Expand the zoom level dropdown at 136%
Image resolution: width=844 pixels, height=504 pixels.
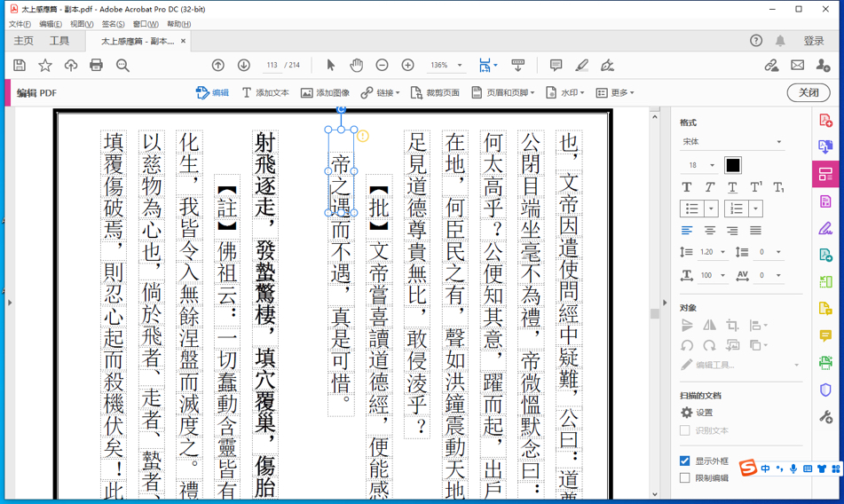click(x=460, y=66)
